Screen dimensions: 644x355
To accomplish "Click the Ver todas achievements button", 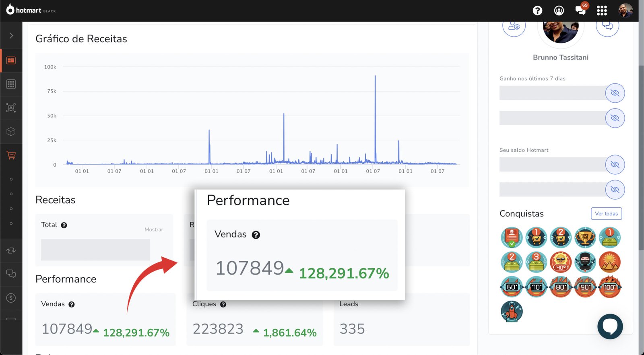I will click(x=606, y=214).
